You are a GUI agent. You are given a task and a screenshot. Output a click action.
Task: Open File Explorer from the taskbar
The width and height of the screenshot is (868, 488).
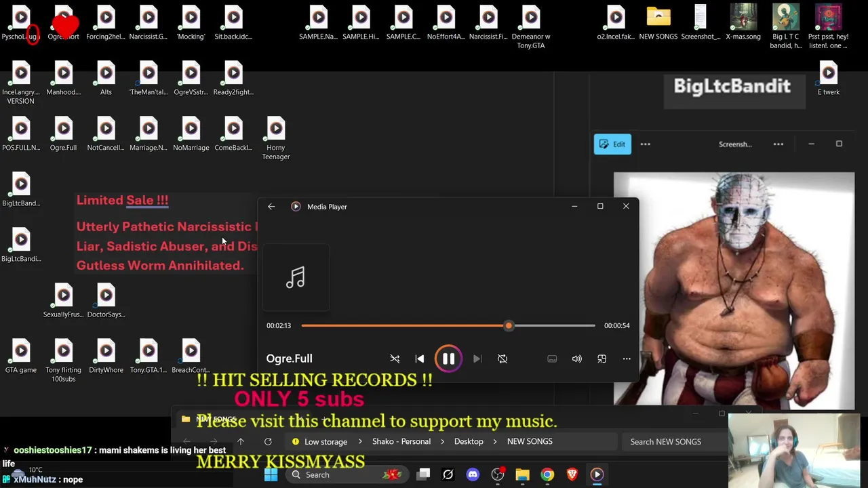[x=522, y=475]
